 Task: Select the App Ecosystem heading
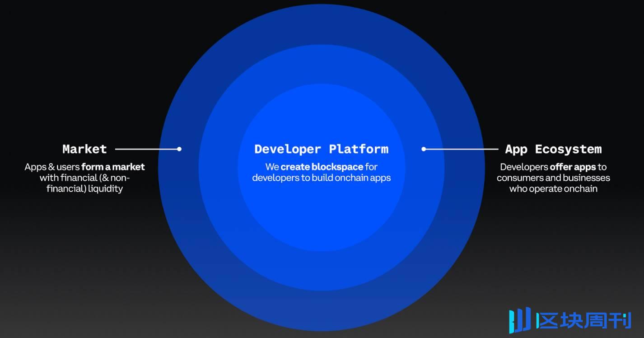pos(553,149)
